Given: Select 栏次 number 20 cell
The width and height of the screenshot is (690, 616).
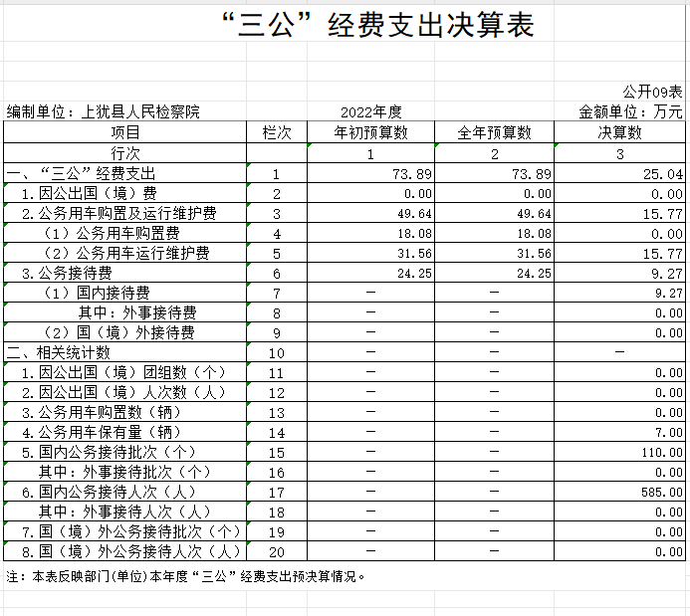Looking at the screenshot, I should 277,552.
